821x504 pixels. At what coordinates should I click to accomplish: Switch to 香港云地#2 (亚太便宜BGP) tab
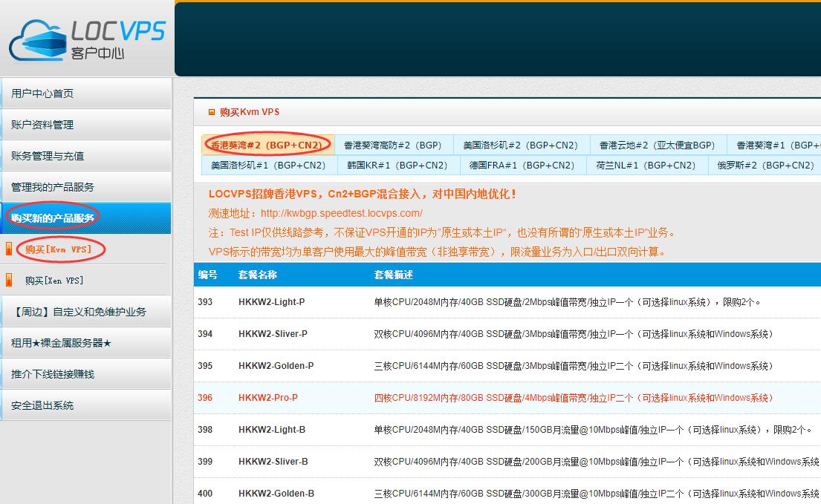point(657,145)
